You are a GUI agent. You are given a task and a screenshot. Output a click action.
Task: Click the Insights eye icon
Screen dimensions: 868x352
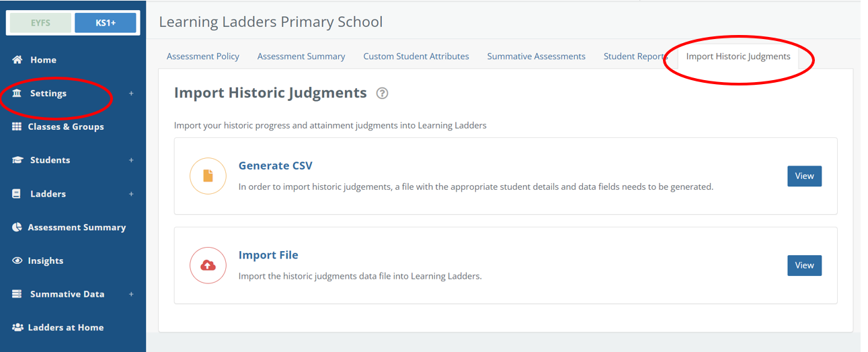[x=17, y=260]
